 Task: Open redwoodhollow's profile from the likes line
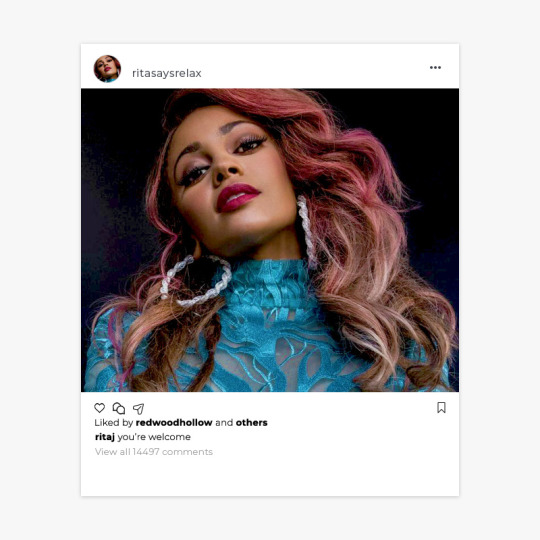(x=174, y=423)
